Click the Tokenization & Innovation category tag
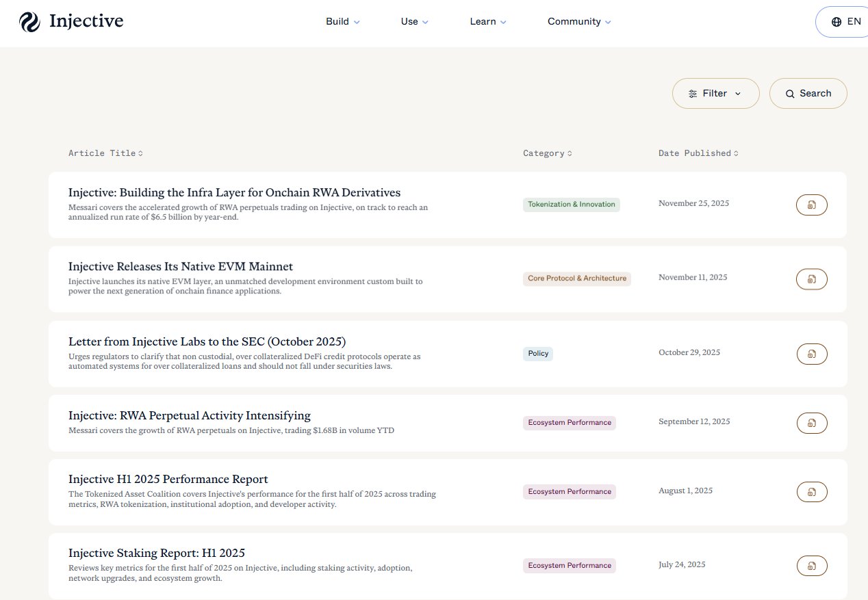The image size is (868, 600). pos(571,205)
